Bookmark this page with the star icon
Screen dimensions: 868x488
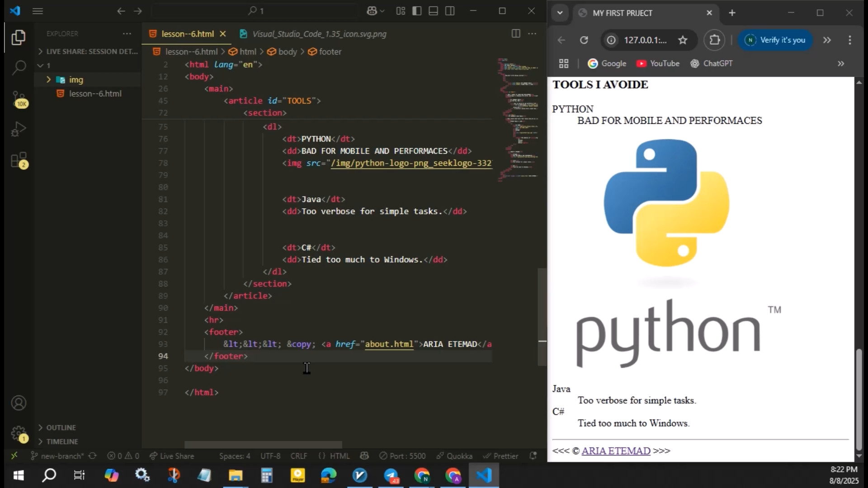pyautogui.click(x=683, y=40)
